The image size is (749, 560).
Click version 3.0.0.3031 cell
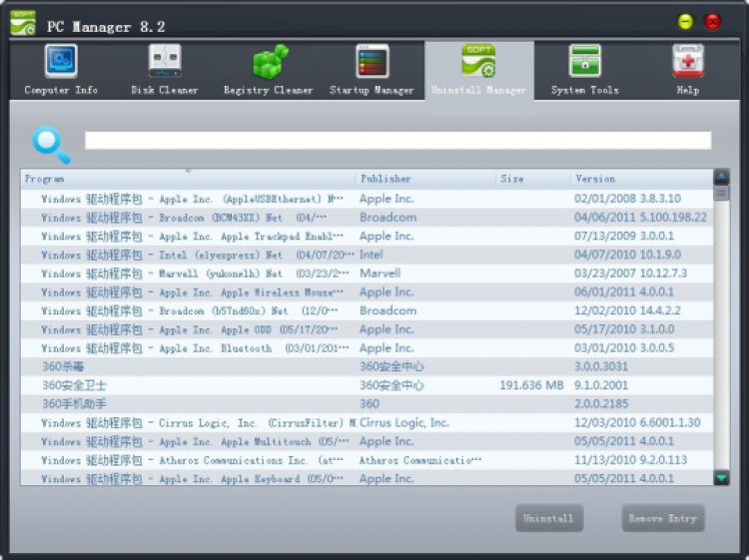point(601,366)
